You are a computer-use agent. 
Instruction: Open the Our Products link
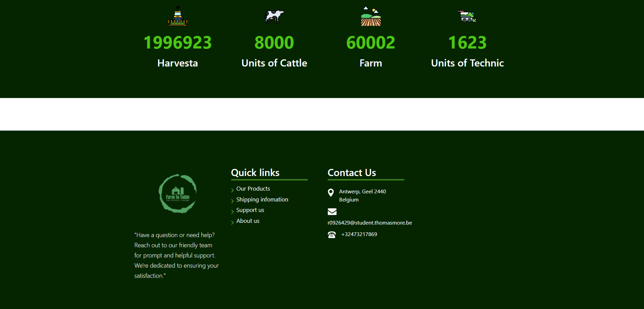253,189
